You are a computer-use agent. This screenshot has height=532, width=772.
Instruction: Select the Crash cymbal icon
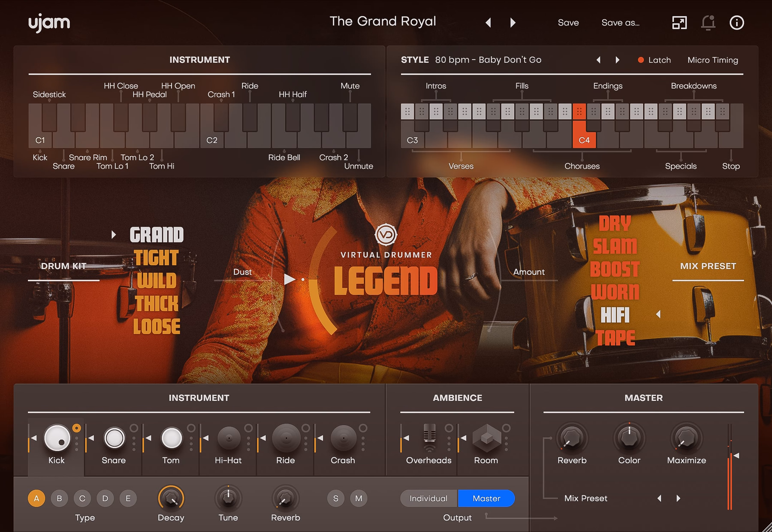coord(344,438)
